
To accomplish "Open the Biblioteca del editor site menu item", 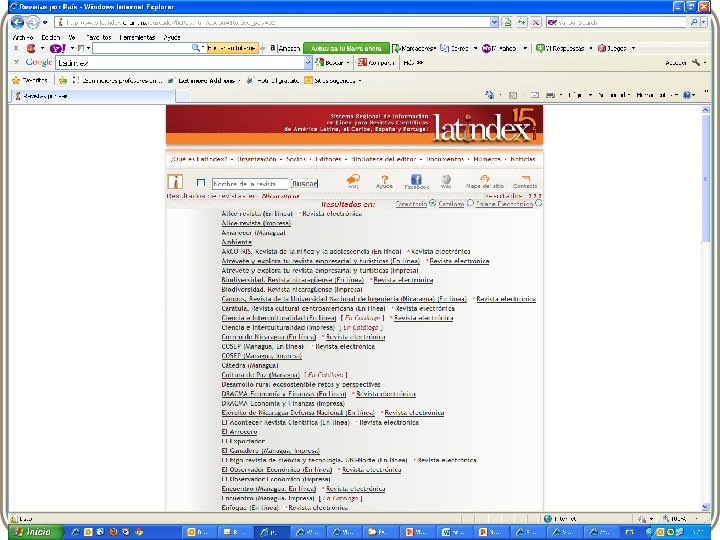I will click(x=383, y=159).
